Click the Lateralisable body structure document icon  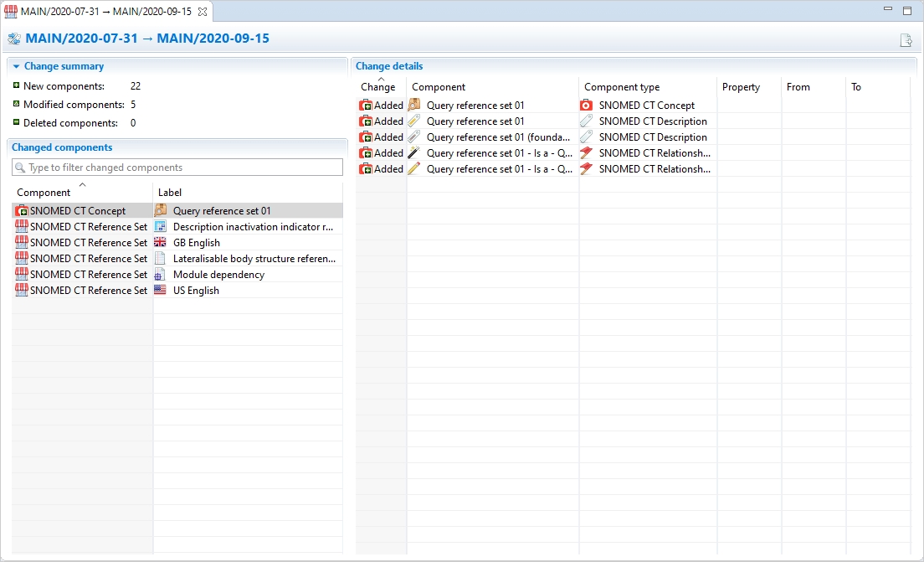(x=160, y=259)
